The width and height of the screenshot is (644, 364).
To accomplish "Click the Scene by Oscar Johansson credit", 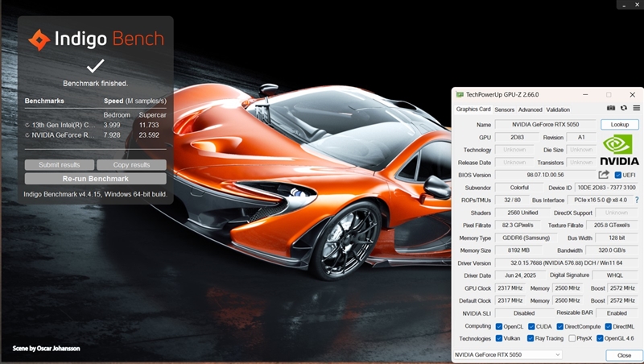I will [46, 349].
